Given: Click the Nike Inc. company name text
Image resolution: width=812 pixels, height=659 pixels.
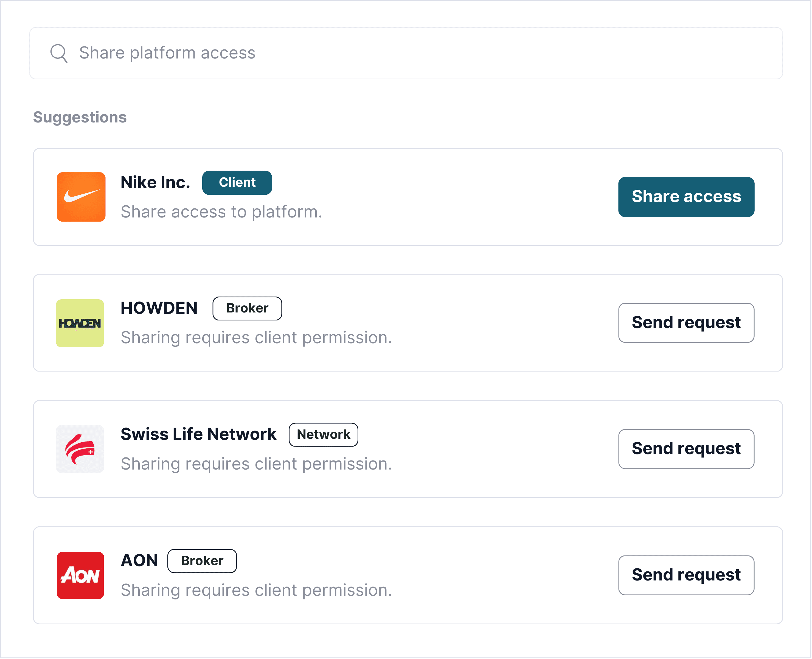Looking at the screenshot, I should point(155,182).
